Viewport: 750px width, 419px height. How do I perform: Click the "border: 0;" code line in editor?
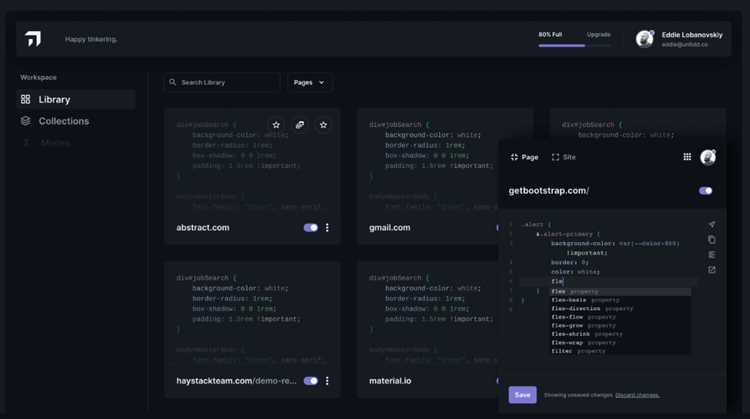tap(570, 262)
